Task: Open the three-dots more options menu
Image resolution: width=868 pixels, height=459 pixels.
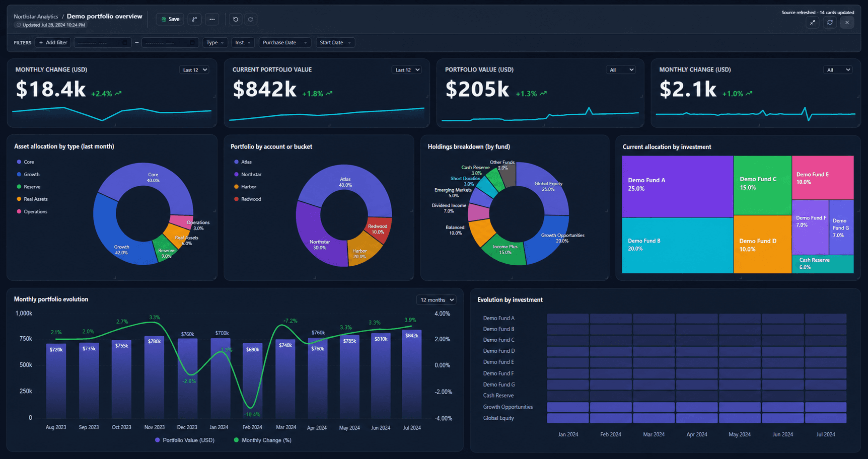Action: point(212,19)
